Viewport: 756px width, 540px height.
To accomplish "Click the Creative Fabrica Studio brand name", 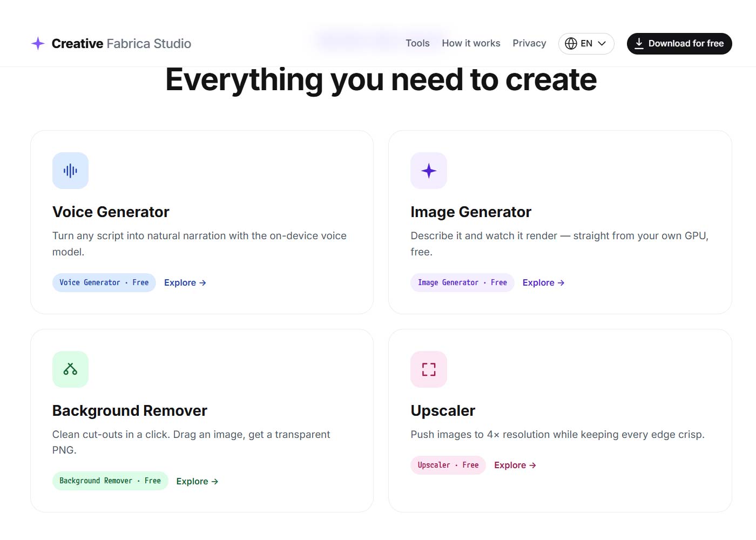I will pos(122,44).
